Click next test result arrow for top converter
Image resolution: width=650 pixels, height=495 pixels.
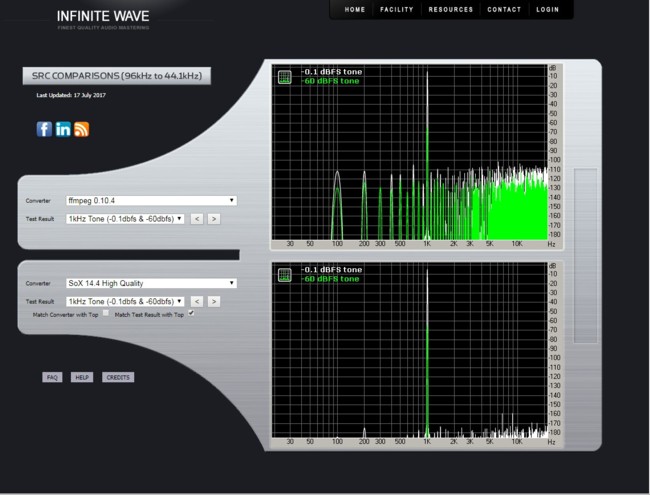(x=214, y=219)
